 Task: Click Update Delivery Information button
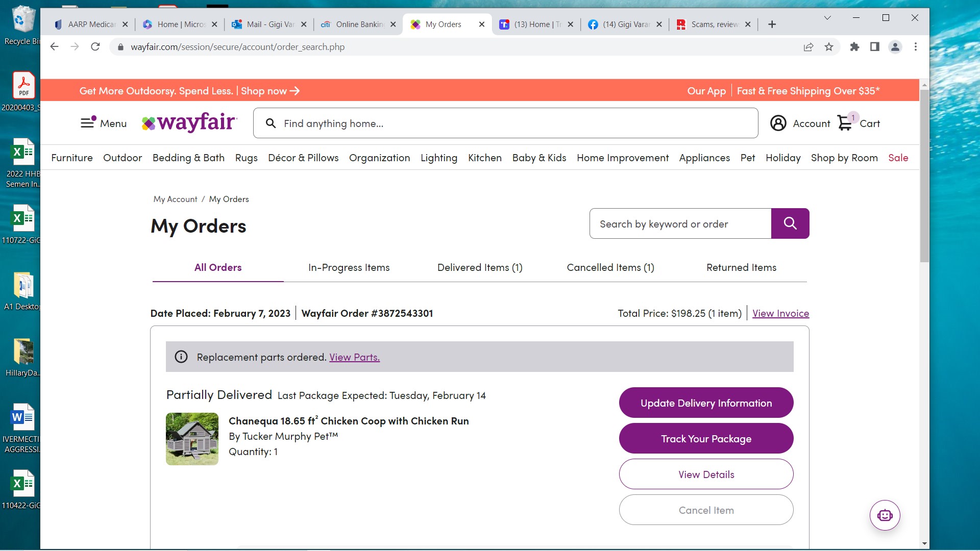[x=706, y=403]
